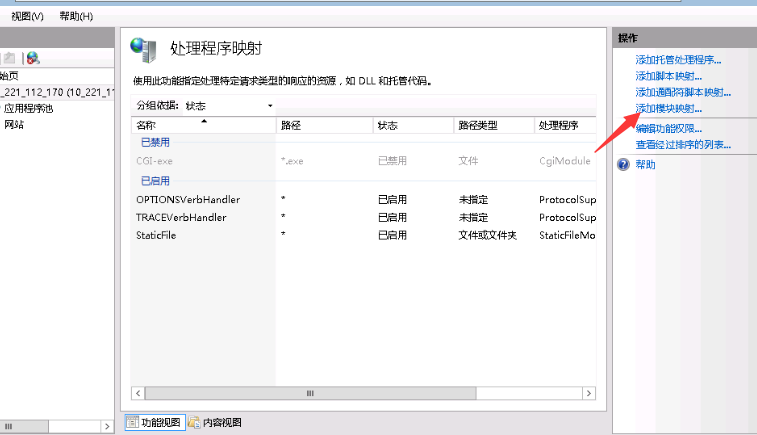This screenshot has height=435, width=757.
Task: Sort by the 名称 column header
Action: pos(203,126)
